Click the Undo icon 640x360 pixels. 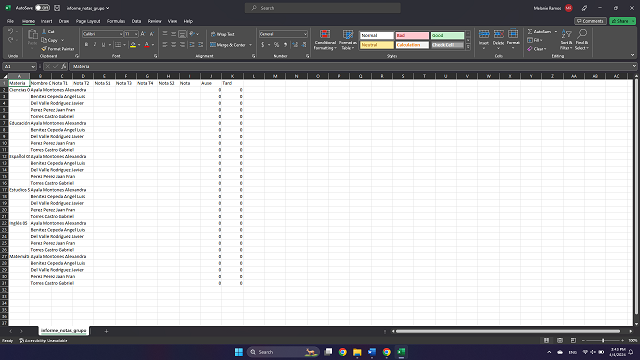point(10,31)
